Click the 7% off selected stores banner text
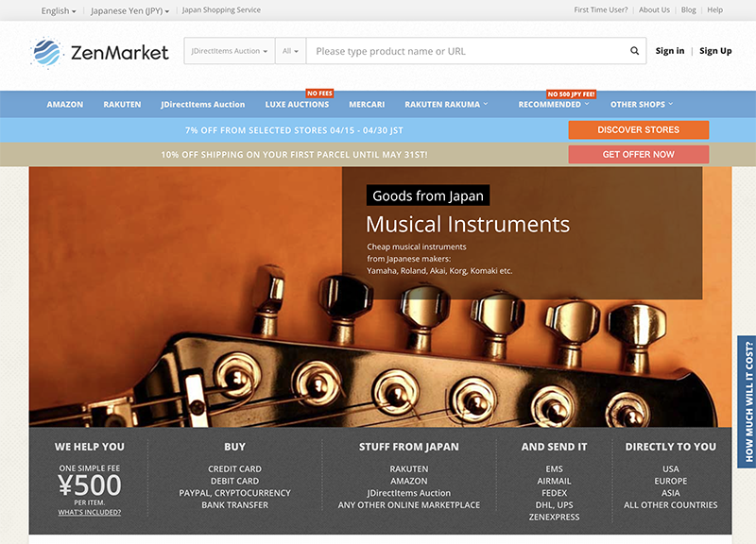Viewport: 756px width, 544px height. [294, 130]
